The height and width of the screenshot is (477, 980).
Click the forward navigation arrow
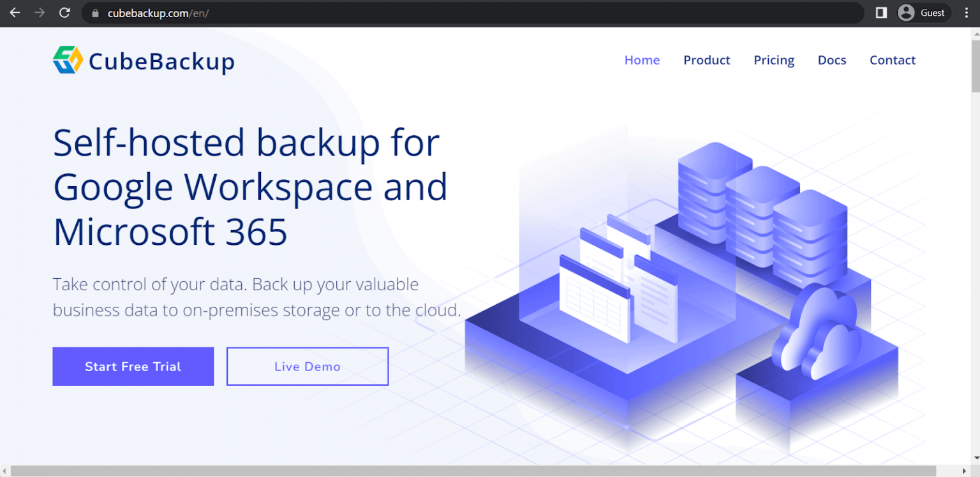39,13
